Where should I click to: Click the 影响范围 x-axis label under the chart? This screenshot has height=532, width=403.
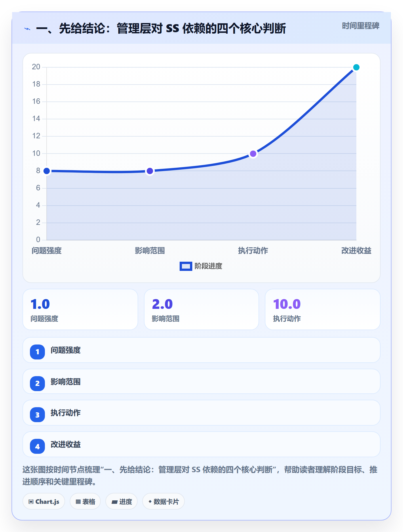click(x=150, y=251)
